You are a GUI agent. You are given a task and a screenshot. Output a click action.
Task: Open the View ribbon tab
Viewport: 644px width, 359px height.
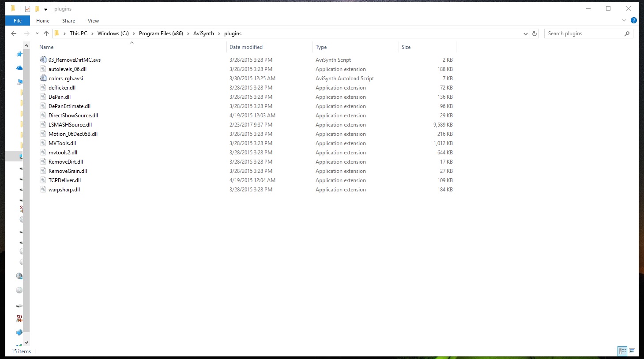click(93, 21)
